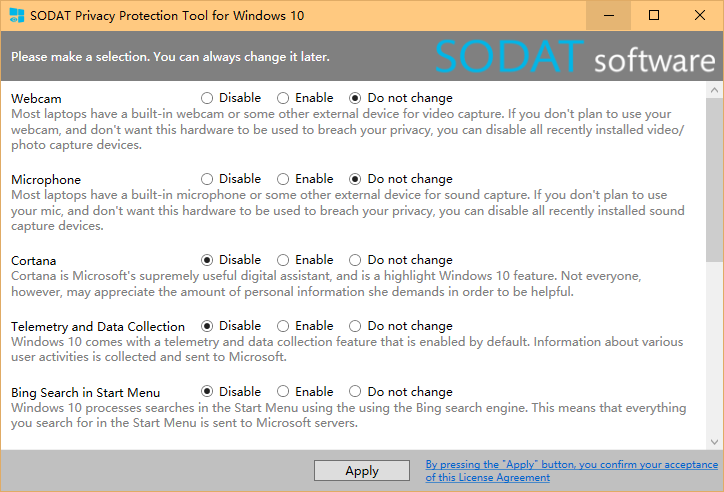Minimize the SODAT Privacy Protection window
Screen dimensions: 724x492
click(609, 16)
